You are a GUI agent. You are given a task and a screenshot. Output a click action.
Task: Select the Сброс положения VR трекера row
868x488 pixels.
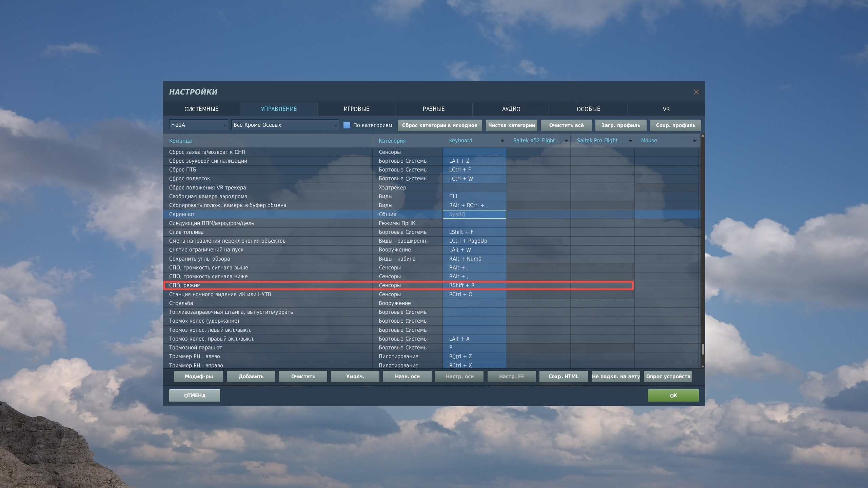[x=432, y=188]
